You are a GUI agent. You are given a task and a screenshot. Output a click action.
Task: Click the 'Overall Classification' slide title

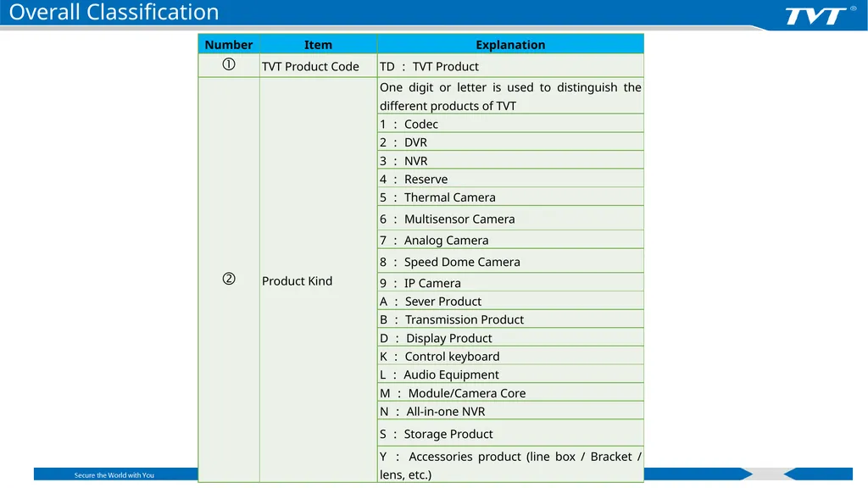114,12
